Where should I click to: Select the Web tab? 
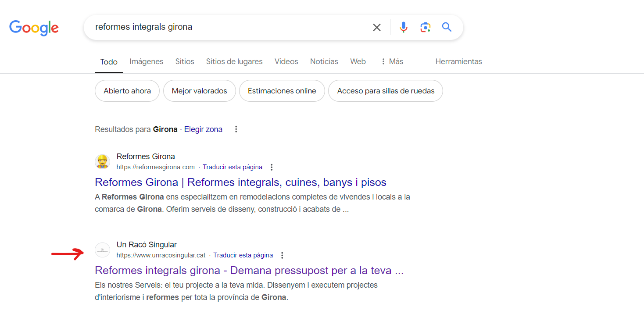[358, 61]
